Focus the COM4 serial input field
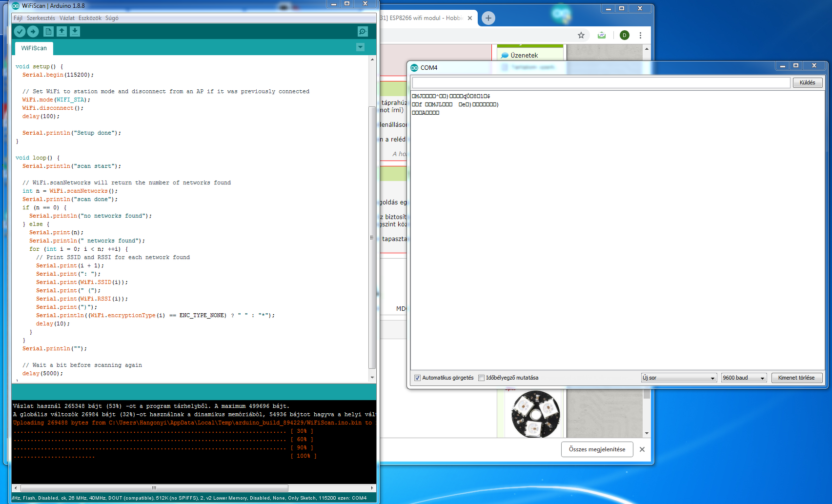 click(601, 82)
